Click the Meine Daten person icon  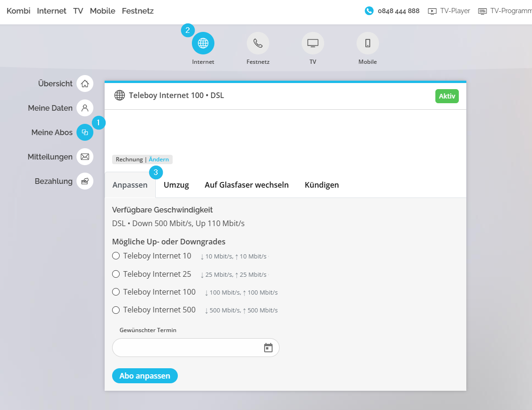coord(85,108)
